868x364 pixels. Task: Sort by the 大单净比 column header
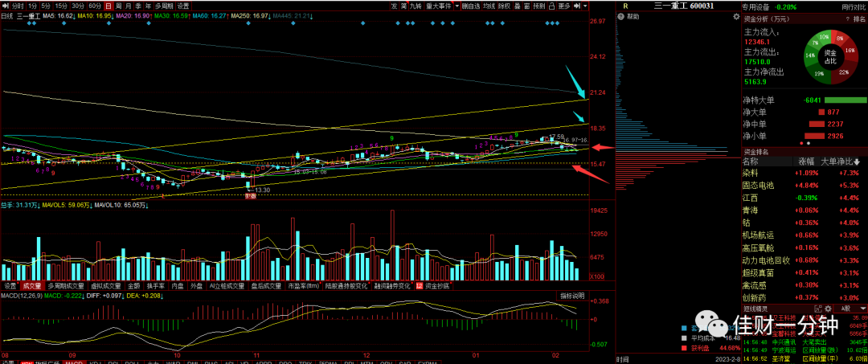pos(840,162)
